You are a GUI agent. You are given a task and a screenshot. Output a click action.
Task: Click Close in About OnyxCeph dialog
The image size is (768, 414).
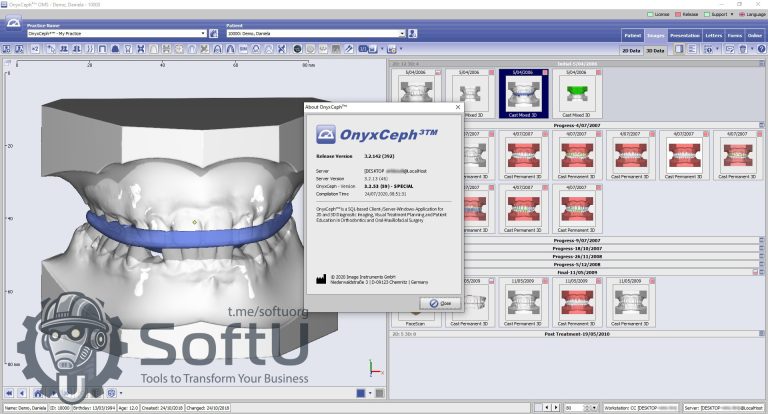point(440,303)
